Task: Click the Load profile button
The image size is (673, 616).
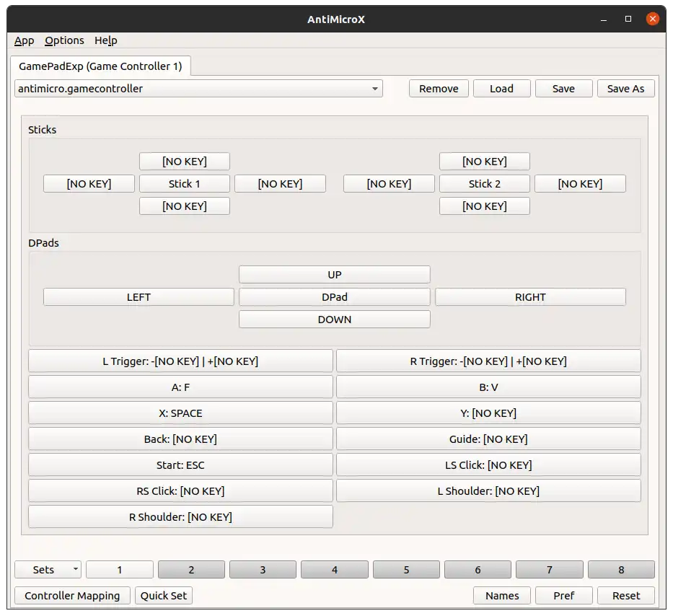Action: [x=502, y=89]
